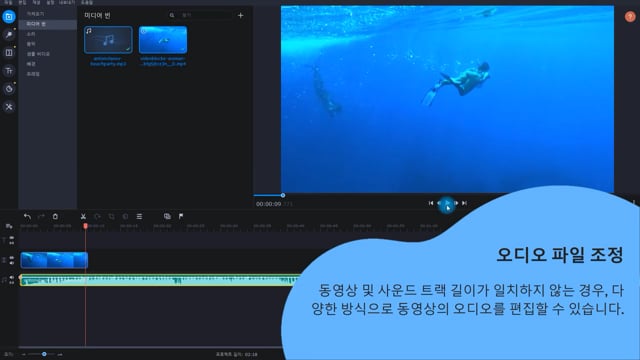Click the crop tool icon

pyautogui.click(x=111, y=216)
